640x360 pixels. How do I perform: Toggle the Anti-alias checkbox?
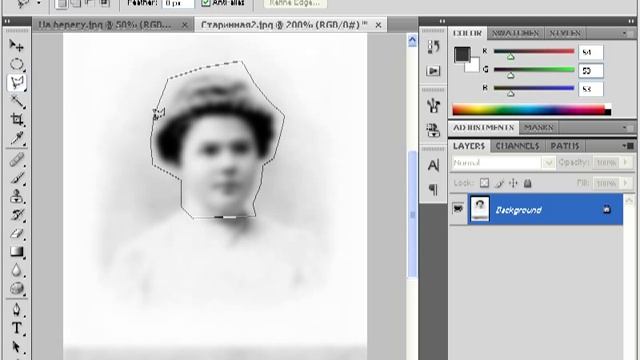coord(206,3)
